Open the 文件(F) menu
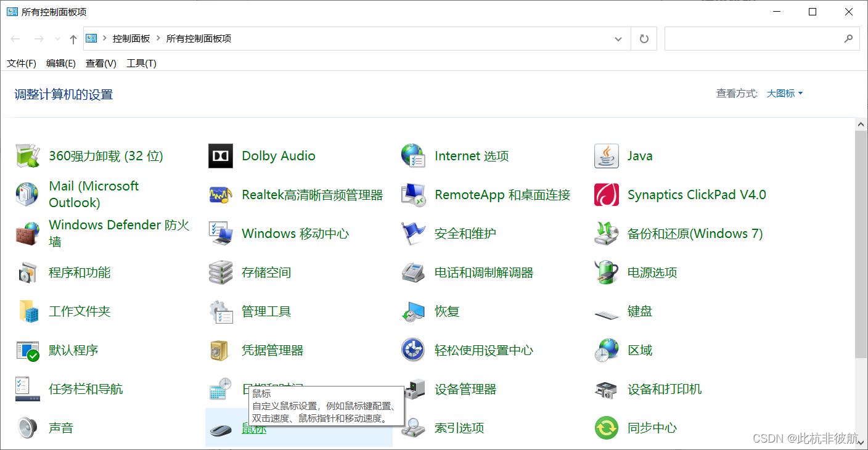 [22, 63]
